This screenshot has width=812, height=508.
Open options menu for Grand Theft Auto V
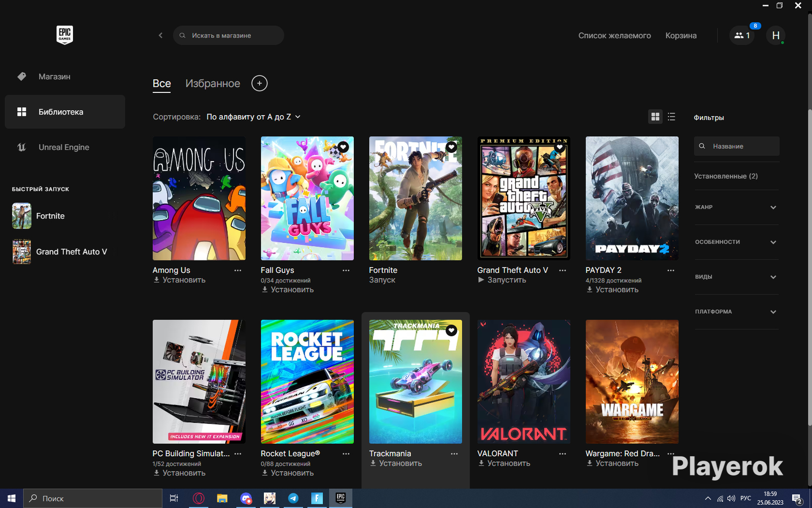pos(562,270)
